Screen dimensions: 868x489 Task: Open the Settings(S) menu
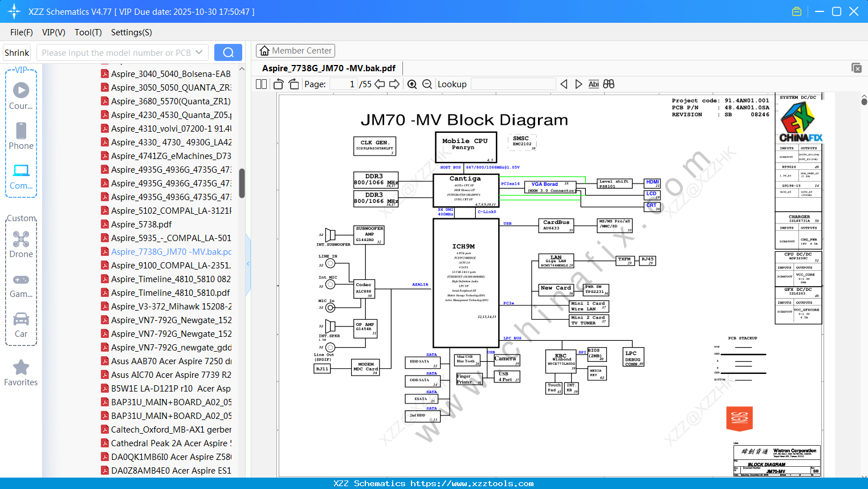click(132, 32)
